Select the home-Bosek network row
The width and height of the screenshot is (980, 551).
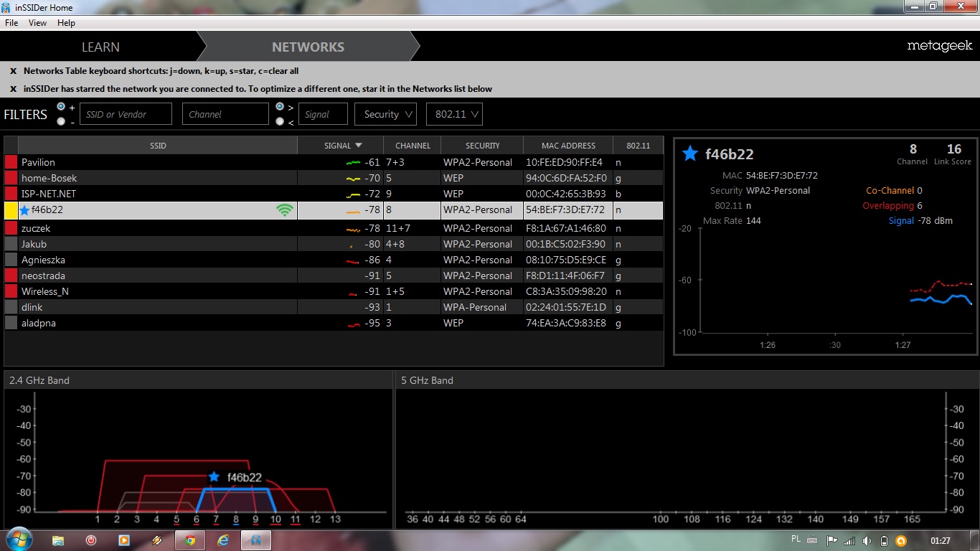point(334,179)
